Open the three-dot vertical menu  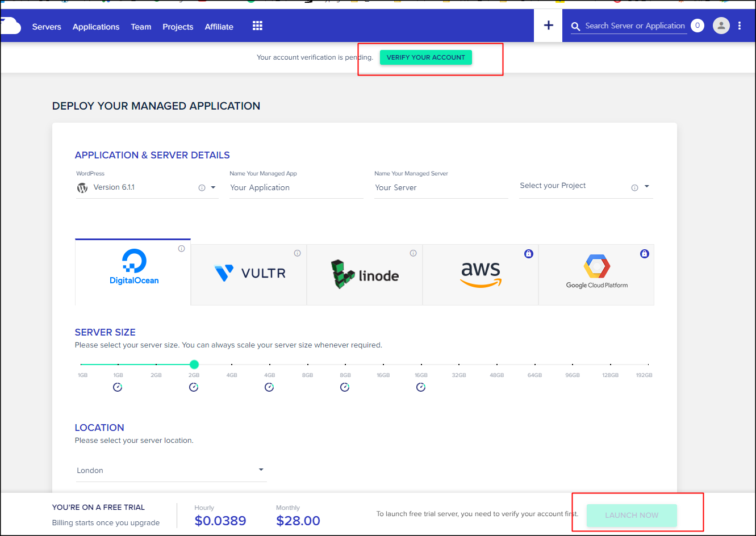(740, 26)
